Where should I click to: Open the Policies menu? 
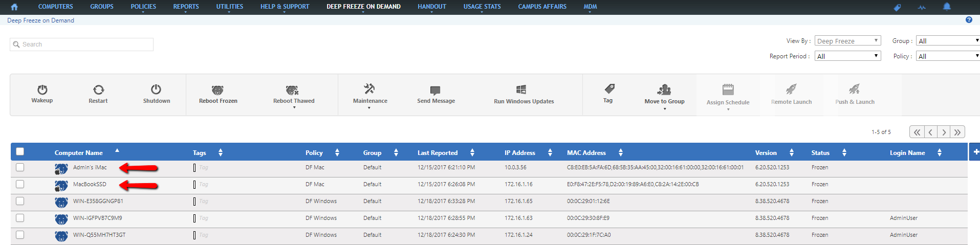(143, 7)
